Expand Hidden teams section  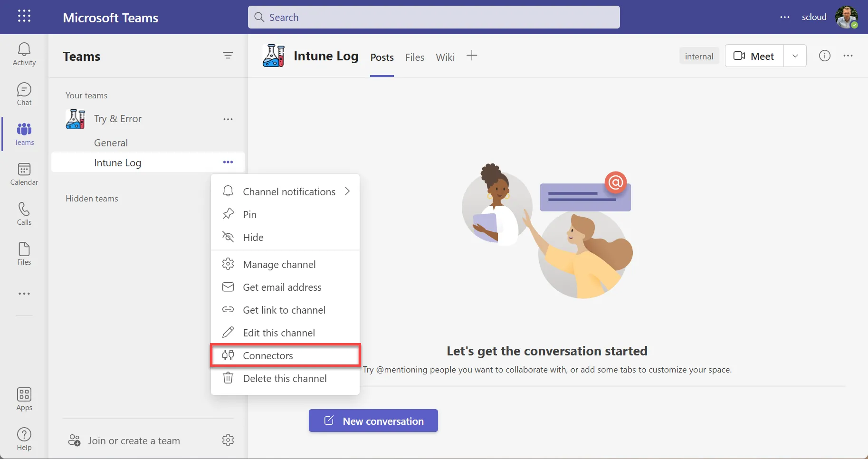point(92,199)
